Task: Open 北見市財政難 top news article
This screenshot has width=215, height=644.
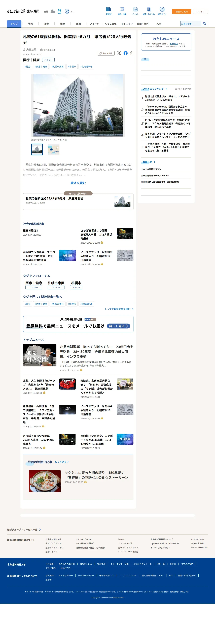Action: pyautogui.click(x=96, y=352)
